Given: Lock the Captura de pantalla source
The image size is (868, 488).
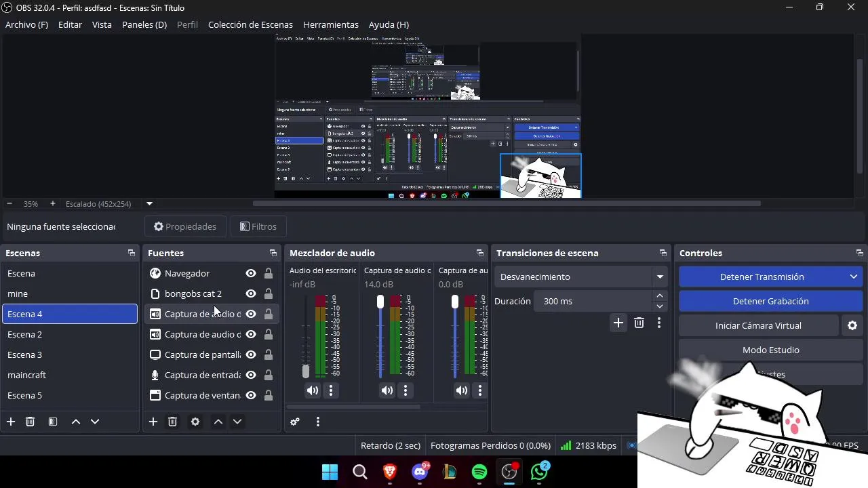Looking at the screenshot, I should tap(269, 354).
